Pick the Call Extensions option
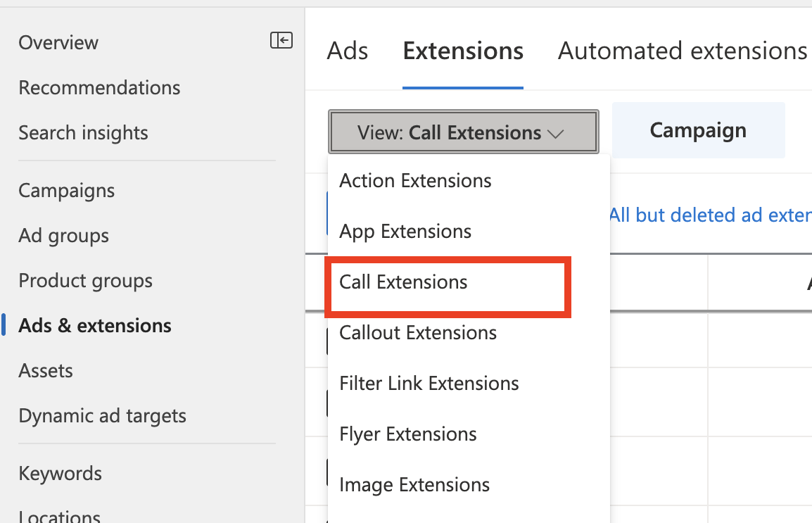This screenshot has width=812, height=523. coord(403,282)
